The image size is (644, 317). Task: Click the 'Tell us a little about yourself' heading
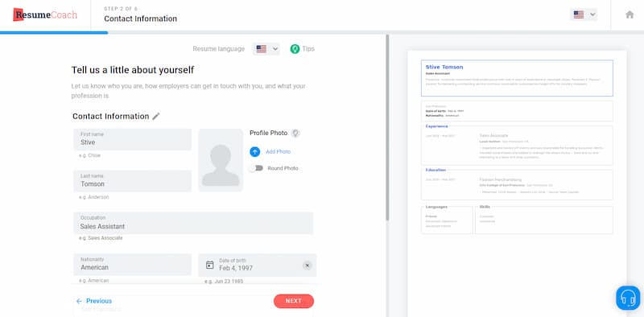[133, 70]
